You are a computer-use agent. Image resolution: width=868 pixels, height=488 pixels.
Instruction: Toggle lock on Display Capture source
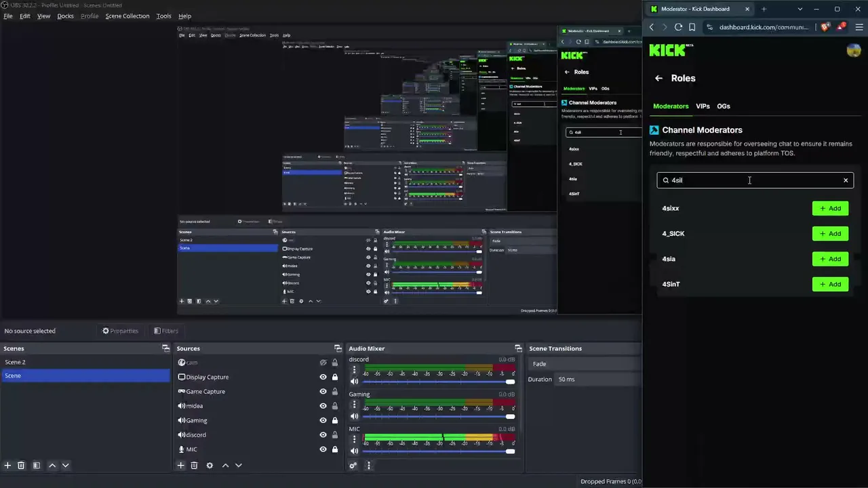point(334,377)
